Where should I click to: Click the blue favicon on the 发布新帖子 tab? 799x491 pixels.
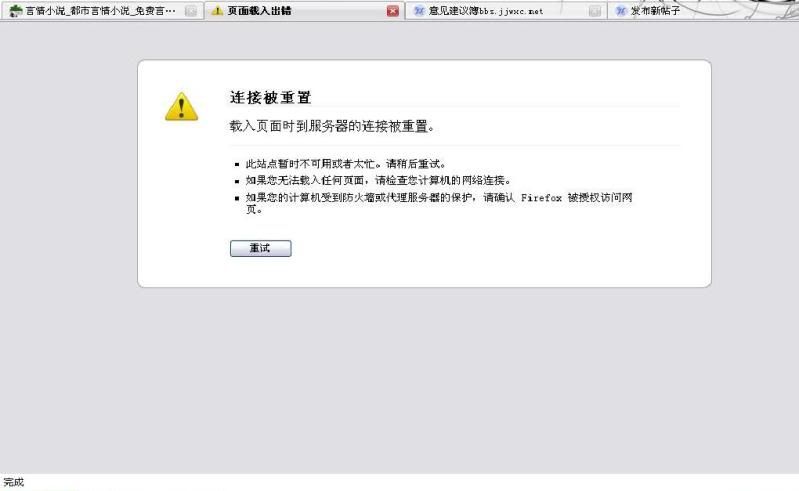tap(621, 11)
